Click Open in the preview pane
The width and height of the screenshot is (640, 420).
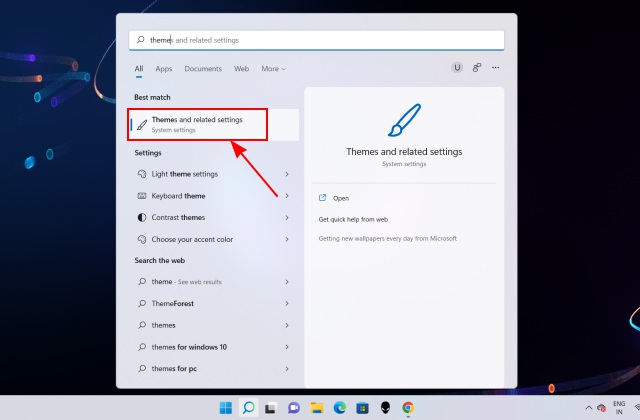coord(341,198)
